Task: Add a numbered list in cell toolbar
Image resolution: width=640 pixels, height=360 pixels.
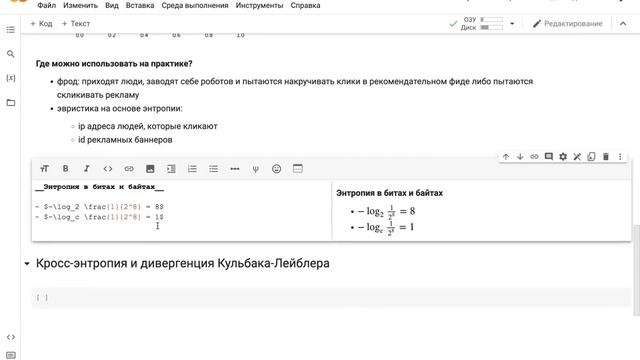Action: (192, 169)
